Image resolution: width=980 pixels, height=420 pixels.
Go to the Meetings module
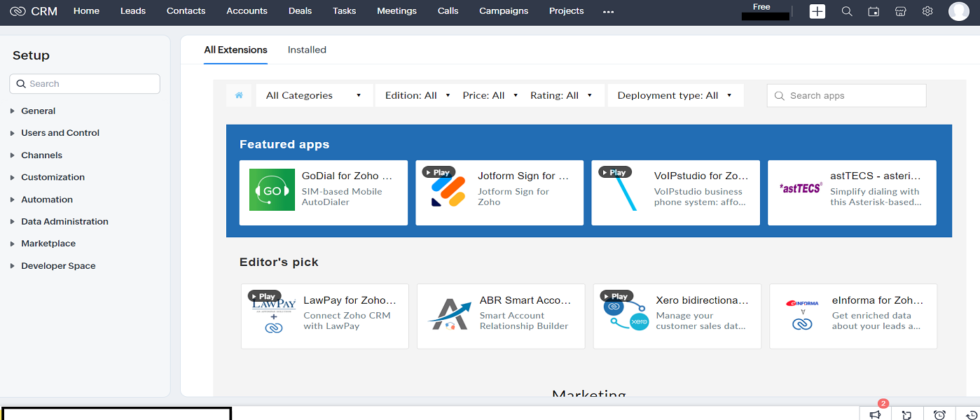[396, 11]
